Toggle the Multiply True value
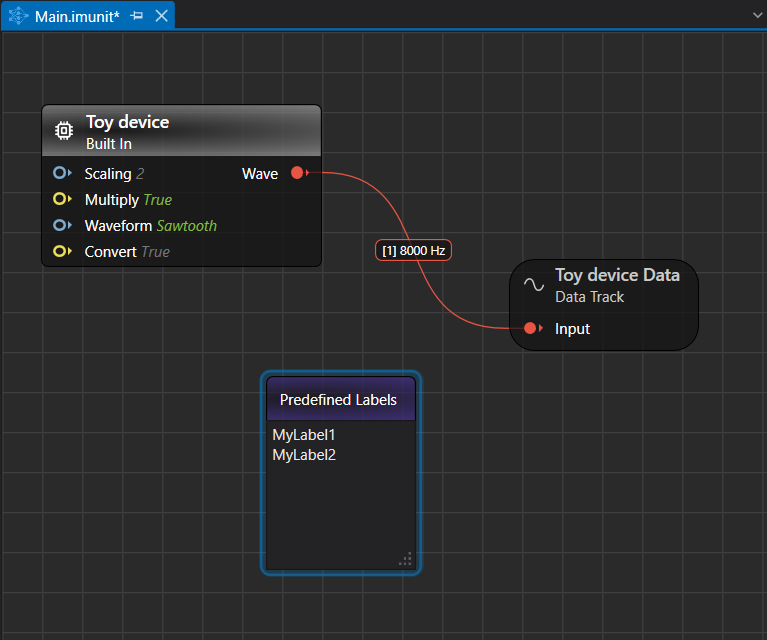This screenshot has width=767, height=640. click(x=157, y=200)
